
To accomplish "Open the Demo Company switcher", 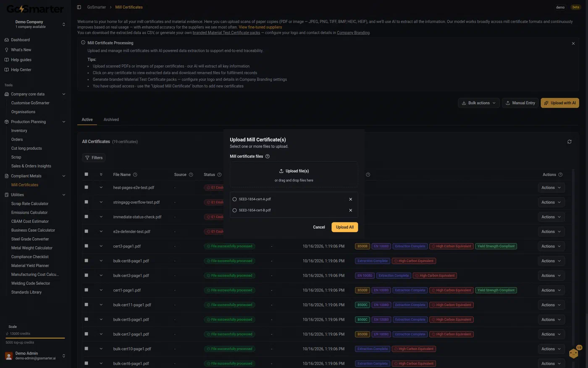I will [35, 24].
